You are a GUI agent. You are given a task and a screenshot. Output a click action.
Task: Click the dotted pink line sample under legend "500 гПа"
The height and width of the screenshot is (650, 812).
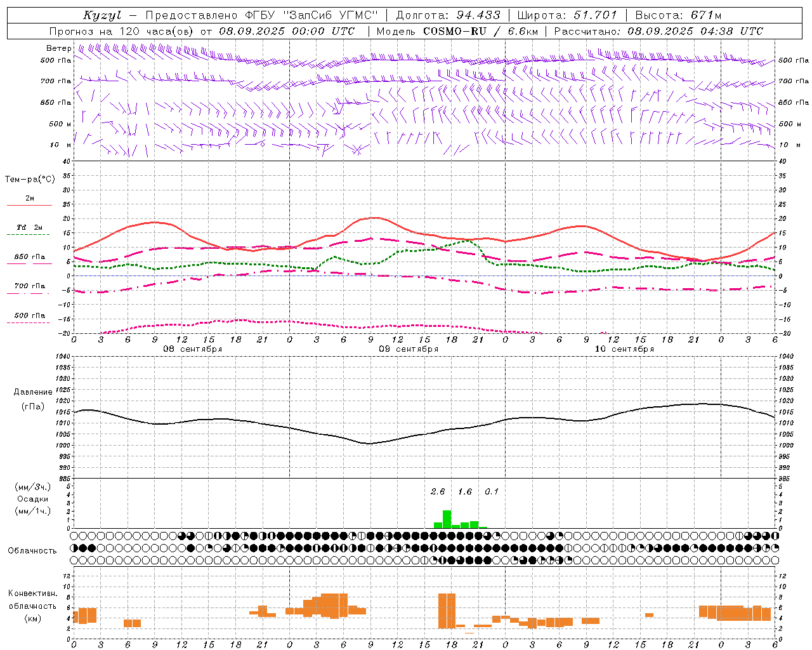(x=29, y=323)
